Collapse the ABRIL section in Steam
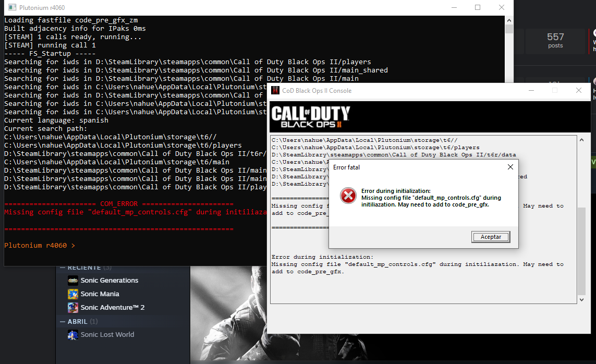The height and width of the screenshot is (364, 596). pyautogui.click(x=63, y=322)
